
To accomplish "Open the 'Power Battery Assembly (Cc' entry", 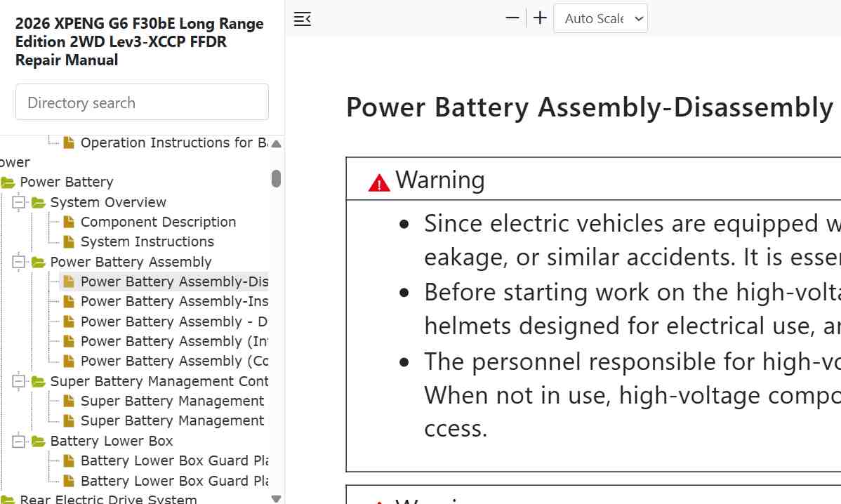I will [174, 362].
